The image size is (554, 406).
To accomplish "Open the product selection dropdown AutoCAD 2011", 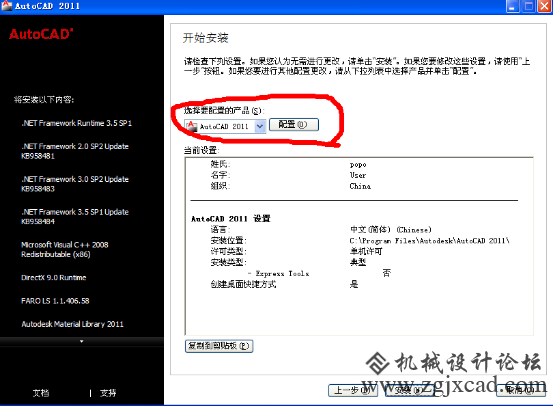I will click(x=225, y=126).
